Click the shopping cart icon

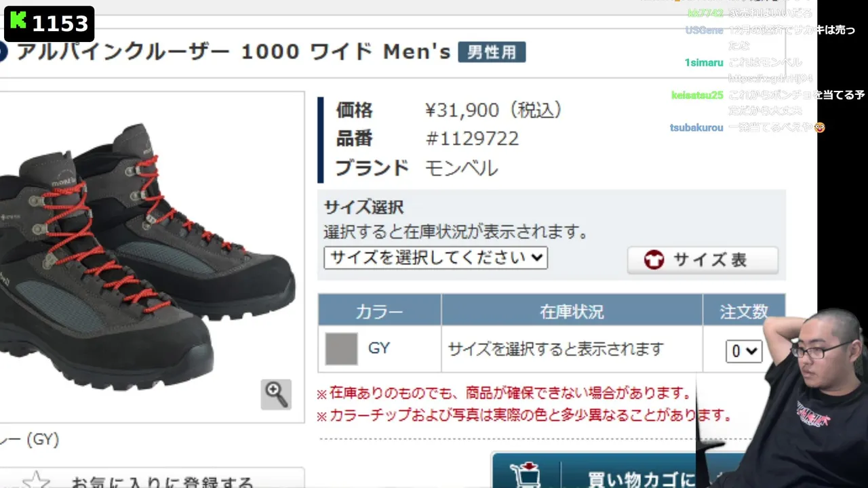pyautogui.click(x=526, y=476)
